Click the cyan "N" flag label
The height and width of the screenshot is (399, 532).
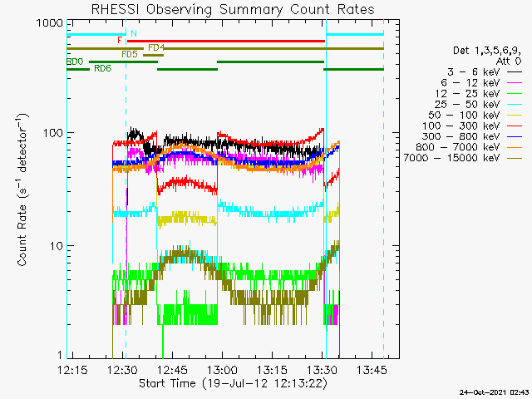134,33
